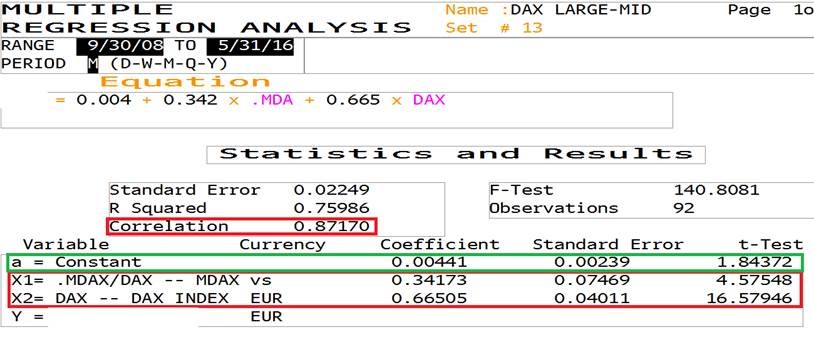Select Constant coefficient 0.00441
The height and width of the screenshot is (362, 814).
429,262
